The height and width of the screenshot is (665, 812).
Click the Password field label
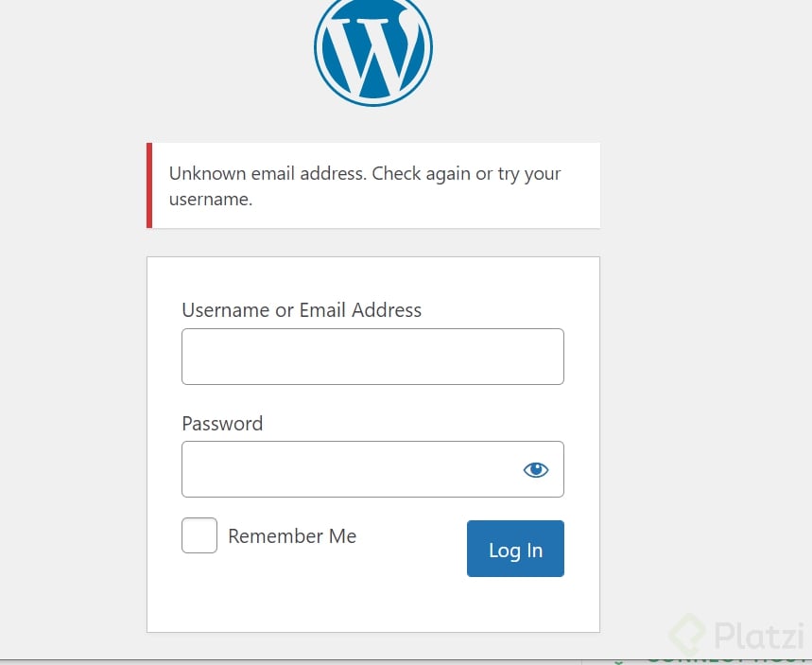pos(222,424)
